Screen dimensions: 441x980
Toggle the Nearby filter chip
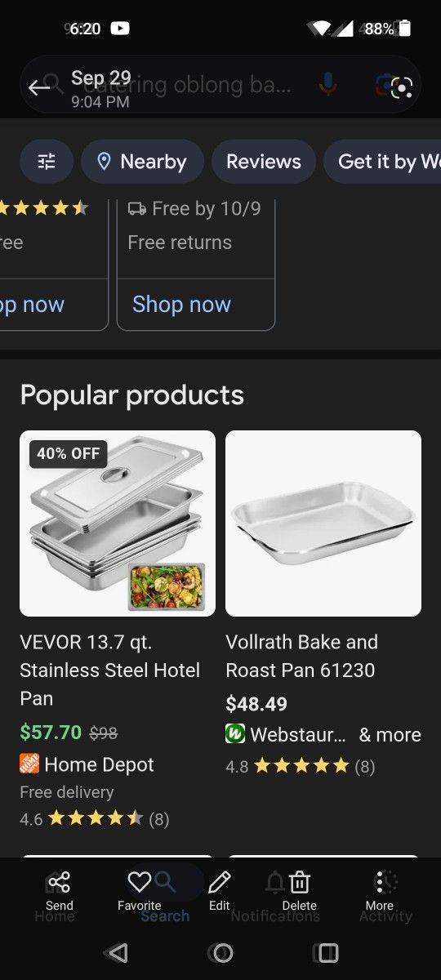(x=142, y=162)
